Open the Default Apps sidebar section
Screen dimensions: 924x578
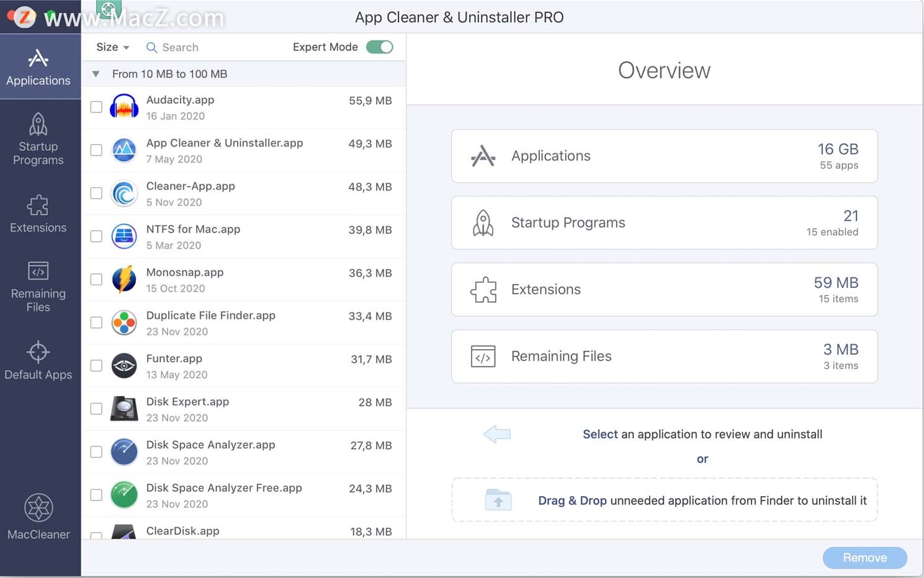(38, 360)
